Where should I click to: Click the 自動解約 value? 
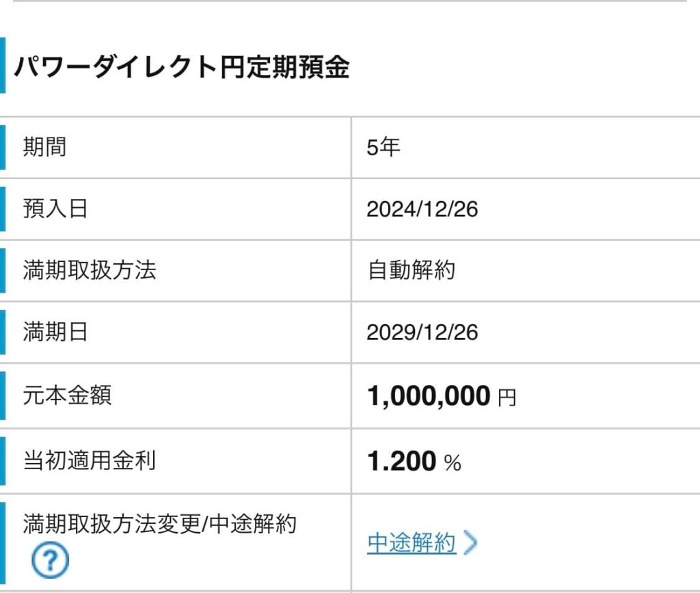coord(411,271)
